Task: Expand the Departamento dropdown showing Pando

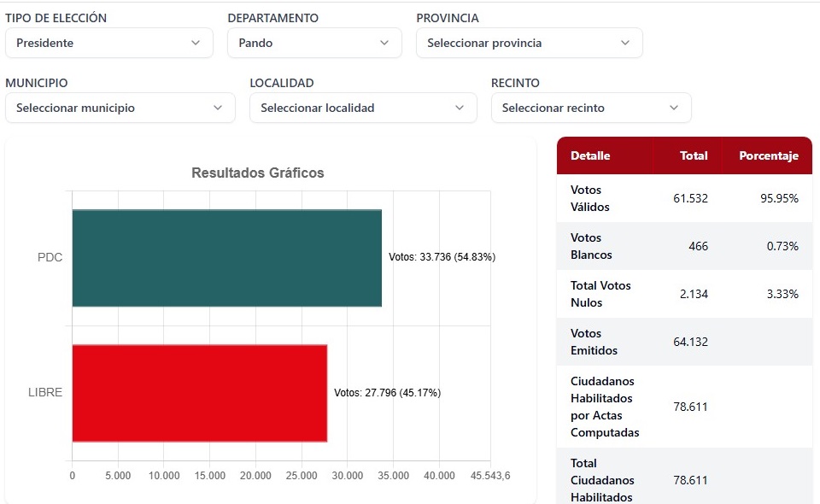Action: (313, 43)
